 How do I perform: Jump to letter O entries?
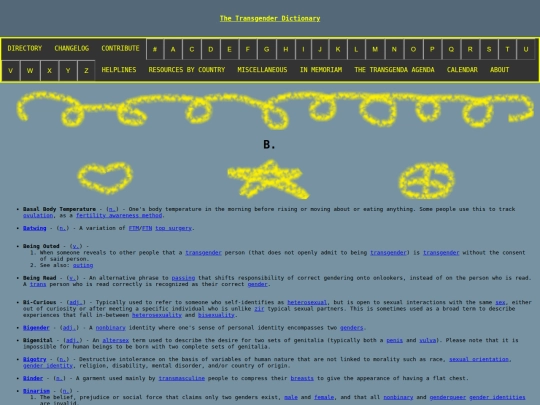(413, 49)
